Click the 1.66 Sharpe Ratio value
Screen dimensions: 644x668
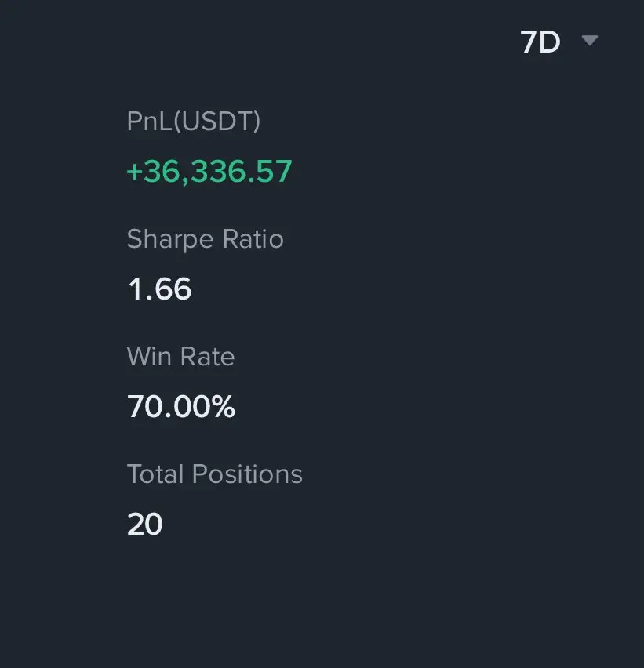pyautogui.click(x=159, y=289)
